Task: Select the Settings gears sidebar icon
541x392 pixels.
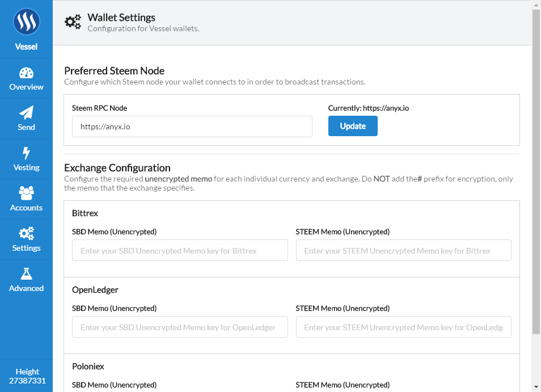Action: point(26,233)
